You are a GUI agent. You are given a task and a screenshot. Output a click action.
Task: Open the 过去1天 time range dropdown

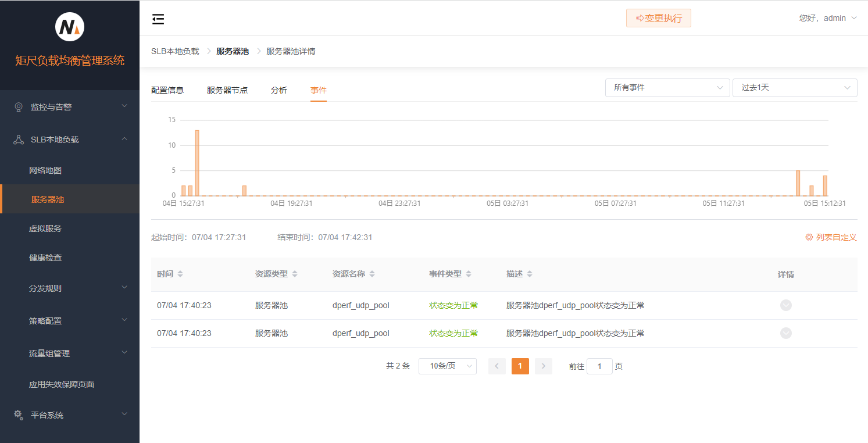point(794,88)
